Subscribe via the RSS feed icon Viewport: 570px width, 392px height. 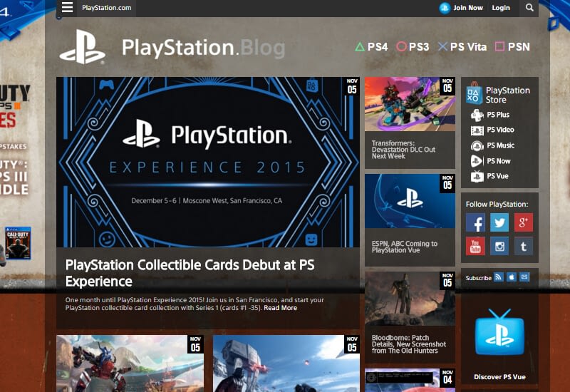(x=498, y=277)
